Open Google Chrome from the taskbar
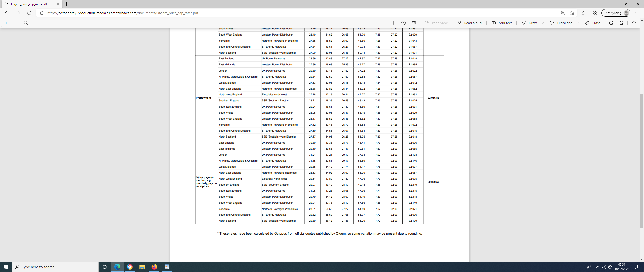644x272 pixels. click(x=130, y=267)
